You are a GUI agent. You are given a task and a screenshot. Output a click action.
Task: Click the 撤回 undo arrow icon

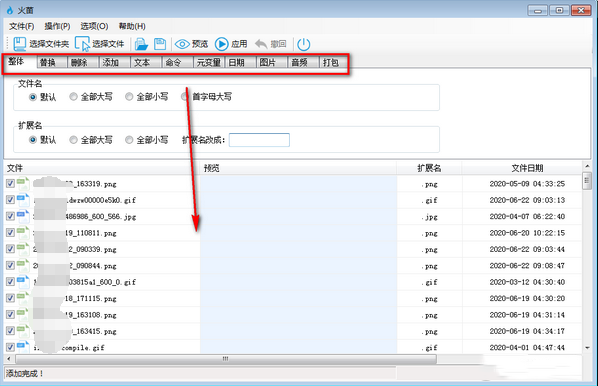pos(261,44)
